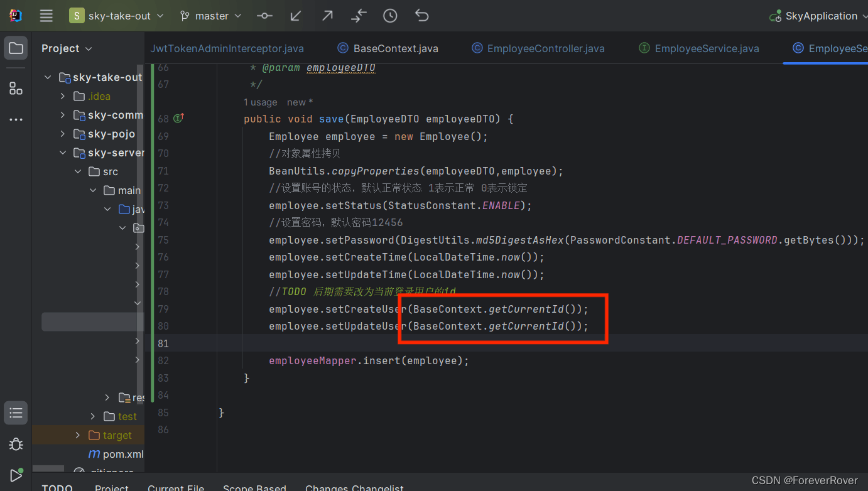Click the Rollback undo icon
868x491 pixels.
[421, 16]
